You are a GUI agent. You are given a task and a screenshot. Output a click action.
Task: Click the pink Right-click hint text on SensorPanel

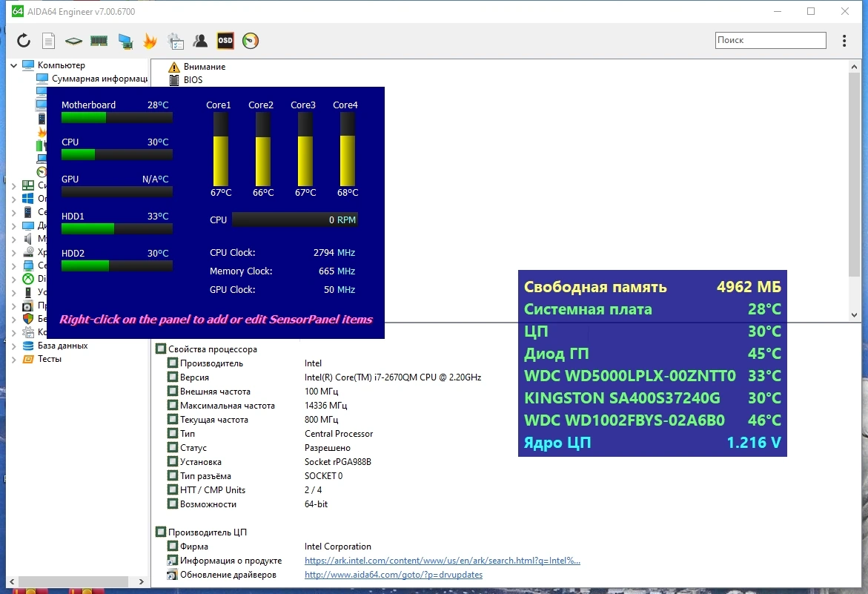click(216, 320)
